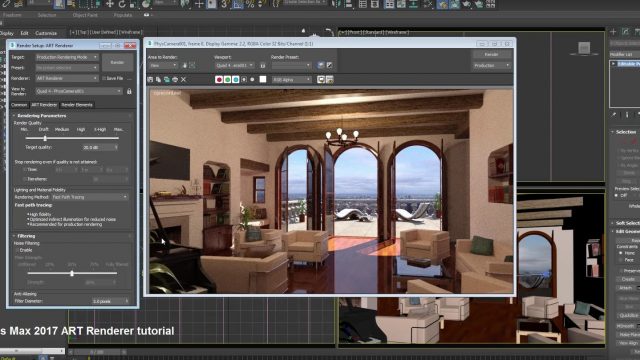Viewport: 640px width, 360px height.
Task: Enable the Noise Filtering checkbox
Action: pos(17,250)
